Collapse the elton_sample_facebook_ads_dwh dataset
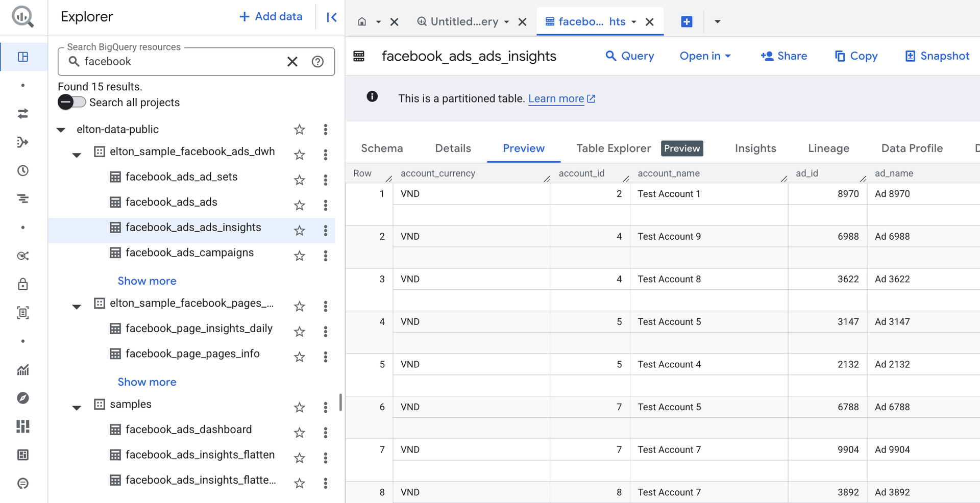The height and width of the screenshot is (503, 980). tap(77, 155)
